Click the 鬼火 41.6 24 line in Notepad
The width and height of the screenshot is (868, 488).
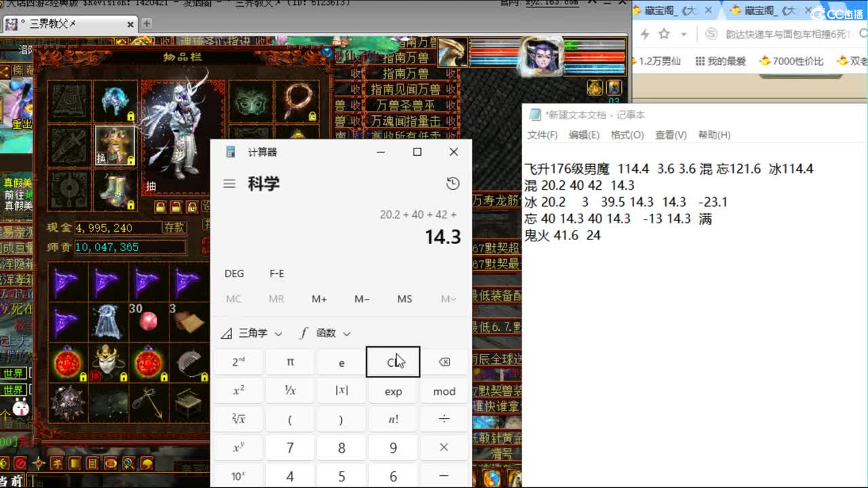coord(563,235)
